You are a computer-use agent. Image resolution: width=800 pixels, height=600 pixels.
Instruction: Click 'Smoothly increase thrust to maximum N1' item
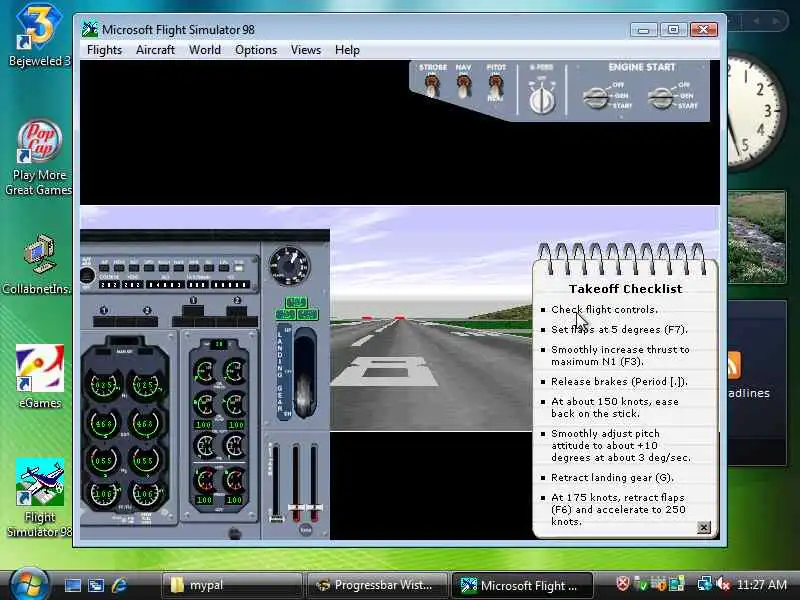point(620,356)
